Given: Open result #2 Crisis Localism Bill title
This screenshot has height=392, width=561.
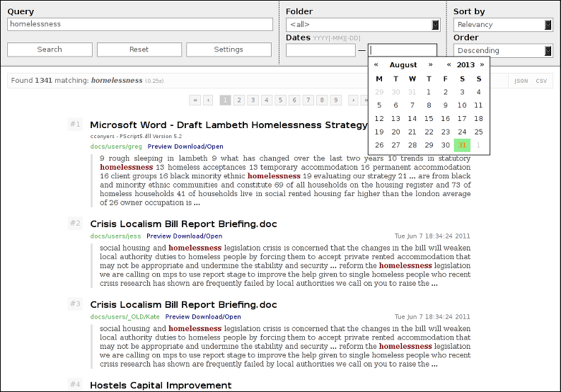Looking at the screenshot, I should pos(183,224).
